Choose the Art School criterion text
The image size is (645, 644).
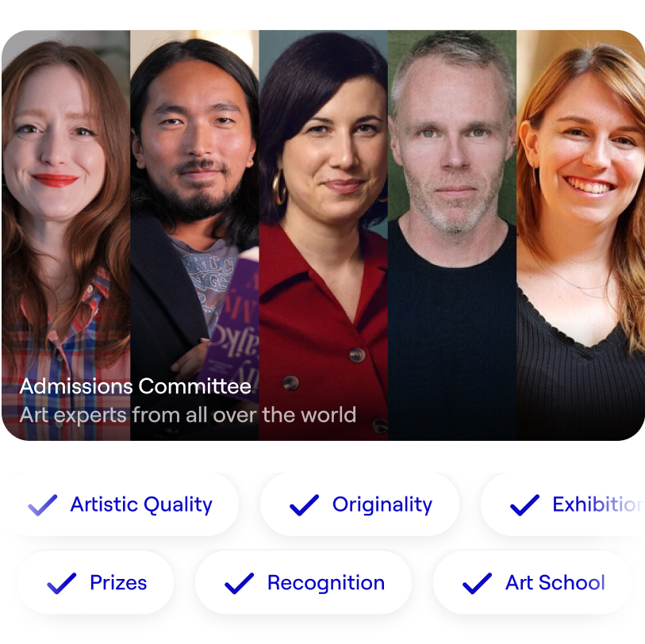coord(555,583)
